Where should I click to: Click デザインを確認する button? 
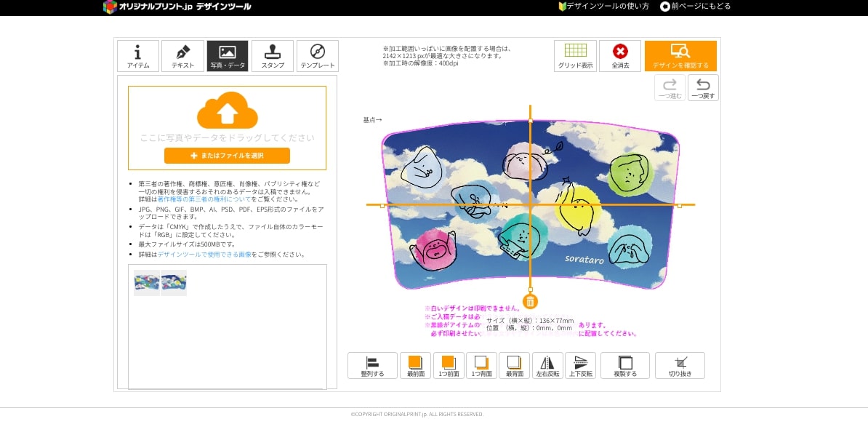680,56
